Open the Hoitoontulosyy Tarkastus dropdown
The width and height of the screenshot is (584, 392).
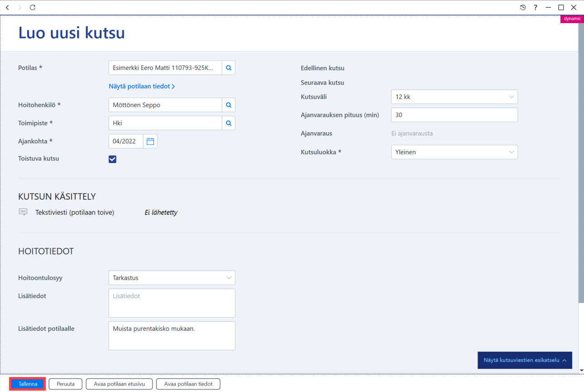172,278
